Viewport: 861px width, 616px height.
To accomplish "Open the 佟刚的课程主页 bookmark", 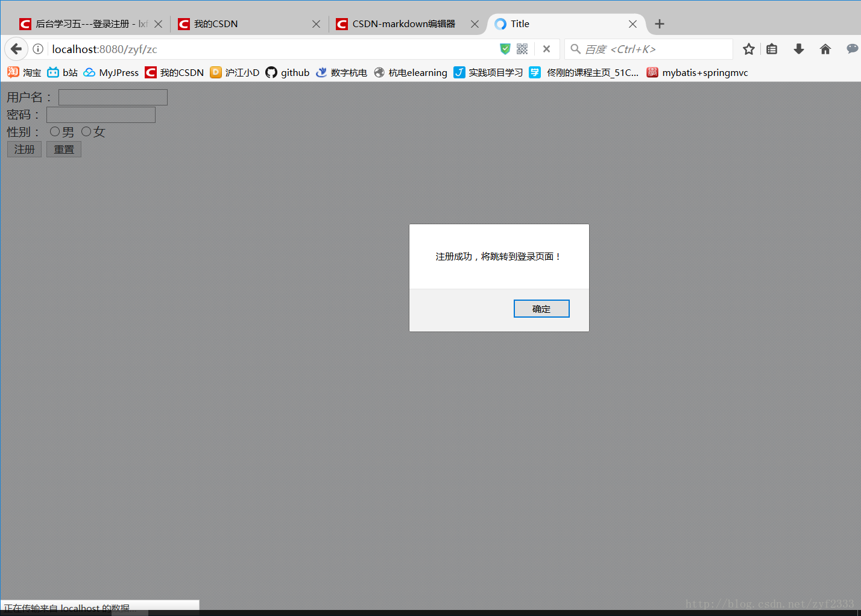I will pos(584,72).
